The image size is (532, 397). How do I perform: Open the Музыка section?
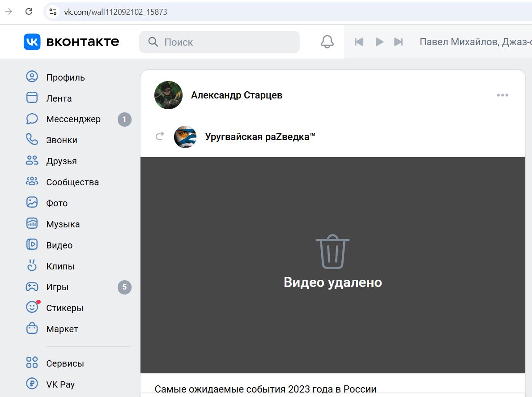click(x=63, y=224)
